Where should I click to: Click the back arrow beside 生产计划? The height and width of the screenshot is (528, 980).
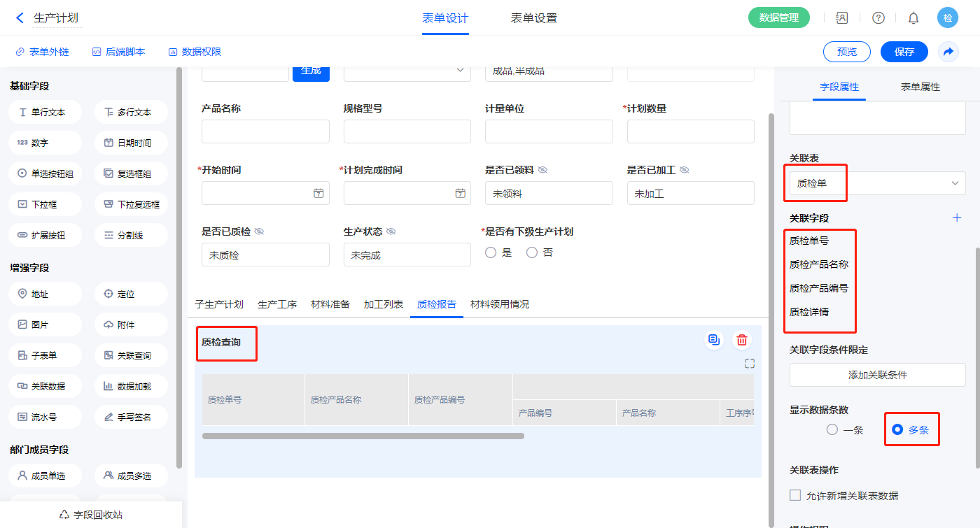(x=20, y=18)
